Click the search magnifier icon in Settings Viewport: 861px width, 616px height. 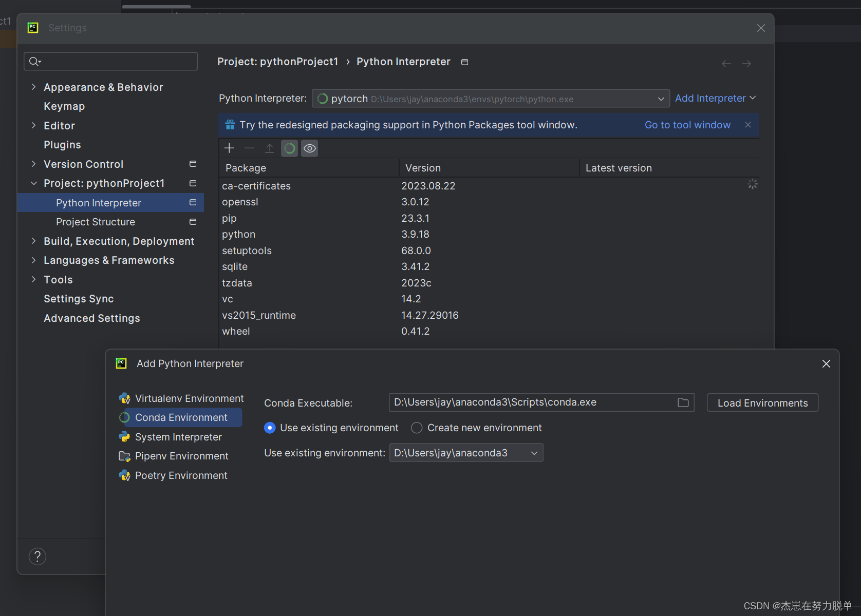(34, 62)
